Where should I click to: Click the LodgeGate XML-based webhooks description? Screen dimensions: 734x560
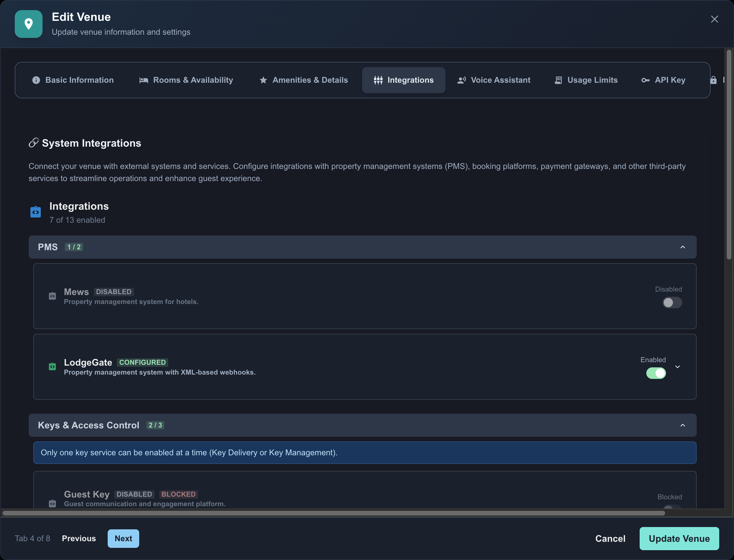[x=160, y=372]
